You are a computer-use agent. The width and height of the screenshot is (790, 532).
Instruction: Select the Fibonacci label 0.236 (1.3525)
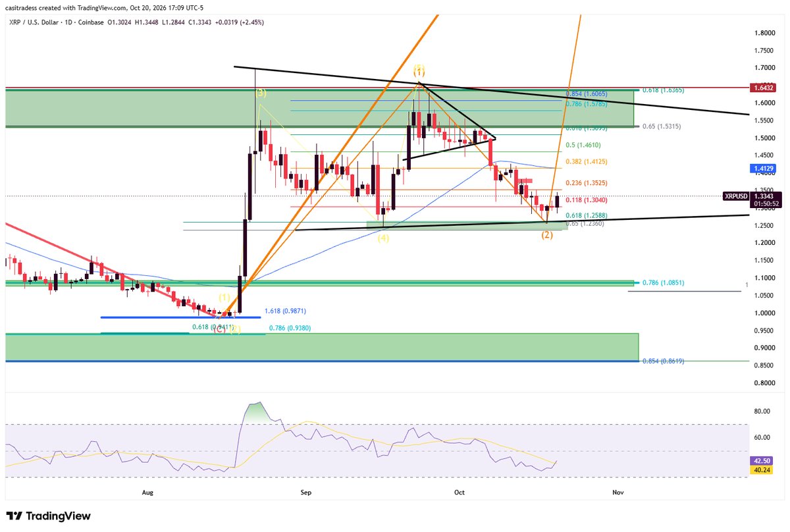587,183
